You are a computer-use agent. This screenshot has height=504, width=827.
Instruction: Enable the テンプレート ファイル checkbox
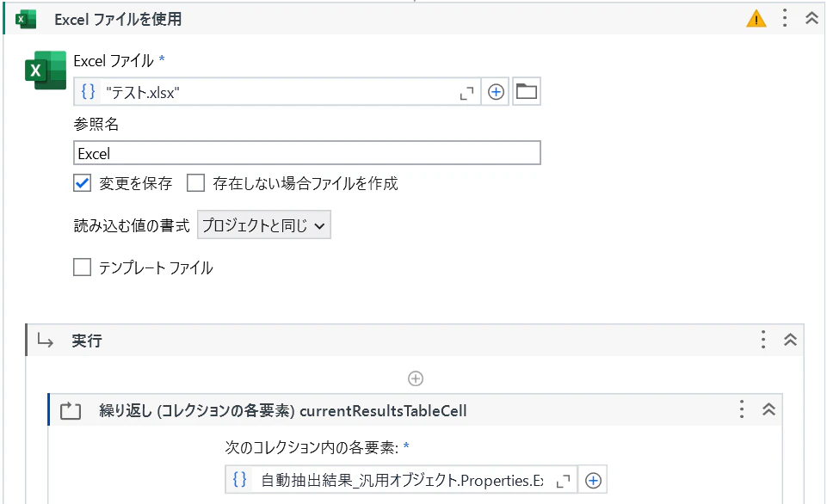[83, 267]
